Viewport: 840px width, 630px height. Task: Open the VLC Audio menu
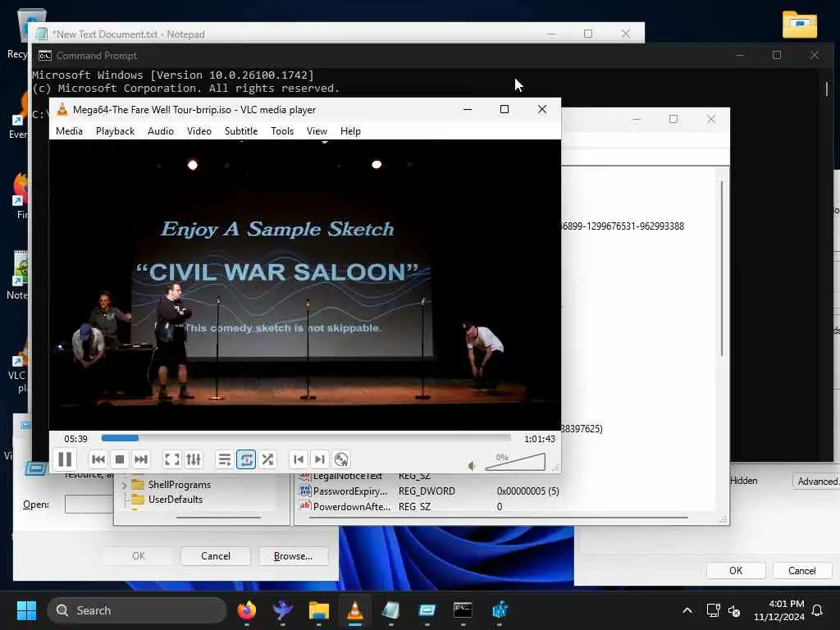pyautogui.click(x=161, y=131)
